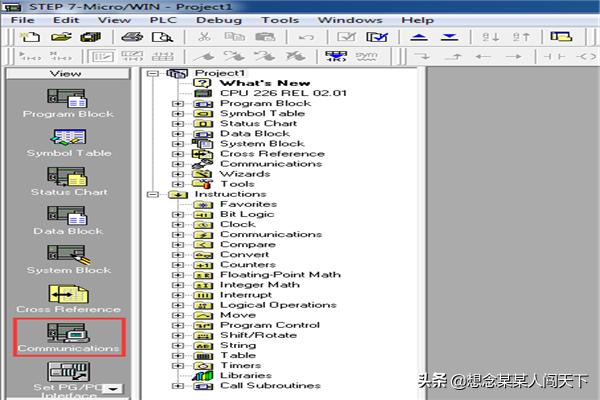Select Favorites under Instructions
Image resolution: width=600 pixels, height=400 pixels.
pyautogui.click(x=248, y=204)
